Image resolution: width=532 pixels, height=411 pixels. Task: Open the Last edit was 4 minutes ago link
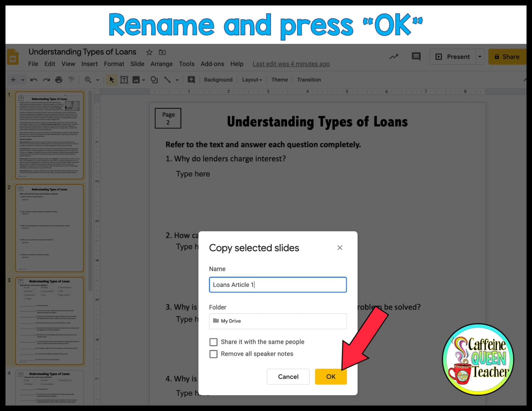point(291,64)
